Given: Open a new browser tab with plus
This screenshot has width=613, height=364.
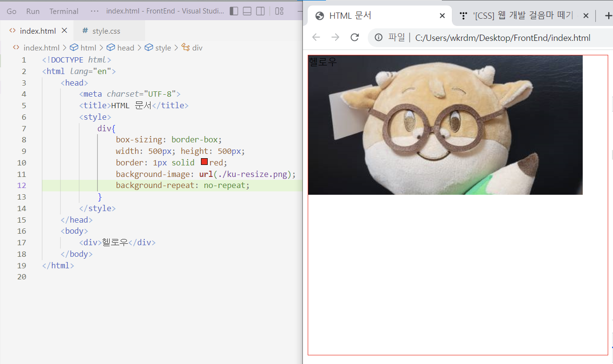Looking at the screenshot, I should point(608,16).
